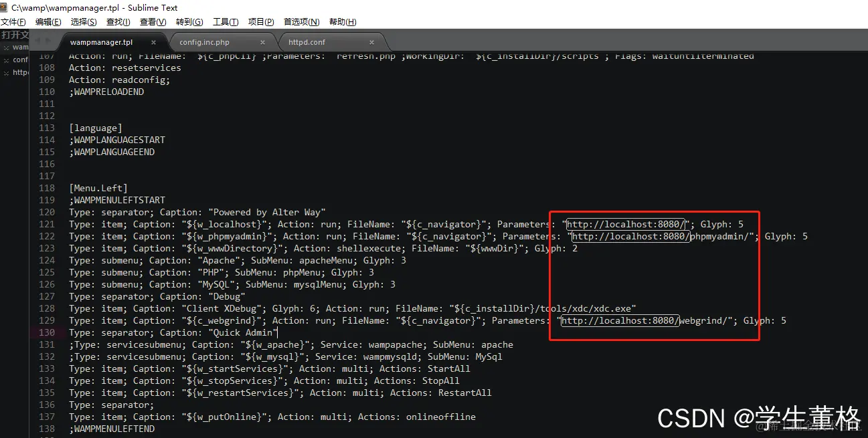Click the '[language]' section header

point(96,128)
